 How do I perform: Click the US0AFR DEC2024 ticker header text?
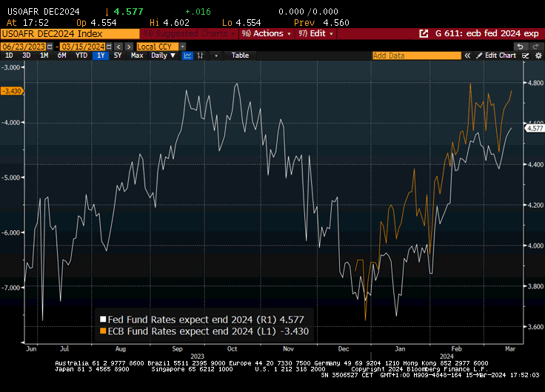point(44,12)
